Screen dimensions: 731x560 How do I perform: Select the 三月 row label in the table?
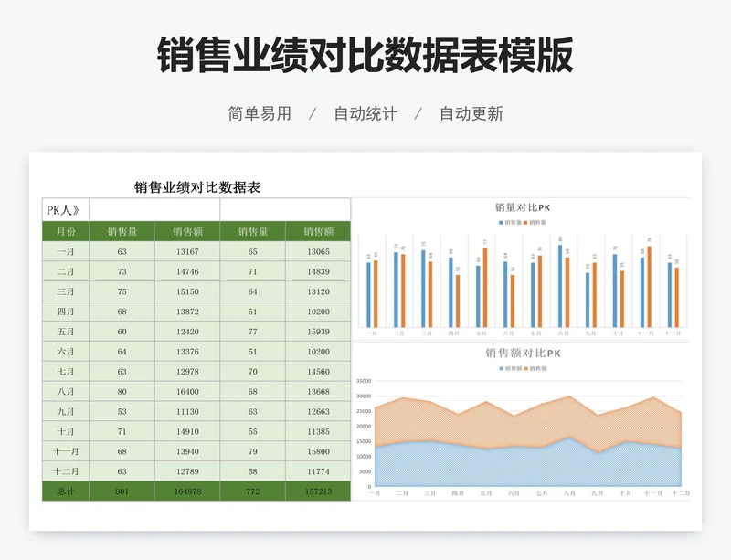66,292
